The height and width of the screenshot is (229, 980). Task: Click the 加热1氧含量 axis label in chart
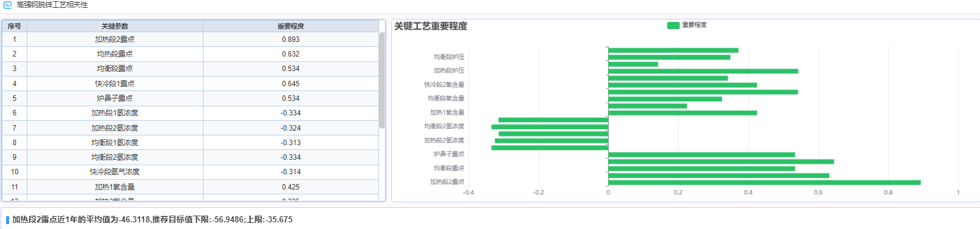447,112
